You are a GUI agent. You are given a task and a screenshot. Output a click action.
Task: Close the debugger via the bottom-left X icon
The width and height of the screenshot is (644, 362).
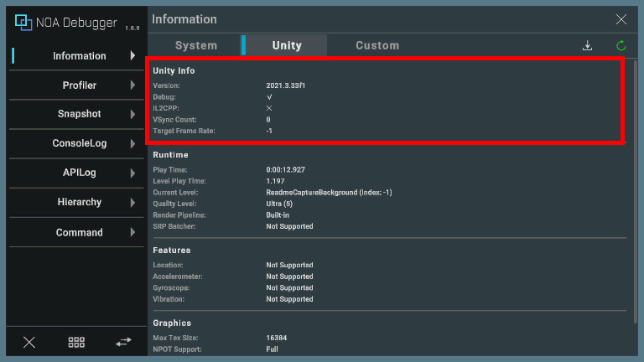pos(29,342)
